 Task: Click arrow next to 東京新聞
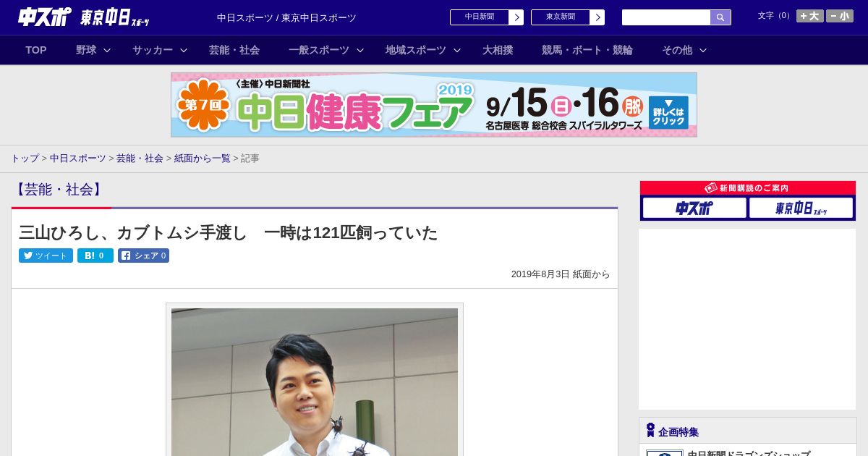pos(597,17)
